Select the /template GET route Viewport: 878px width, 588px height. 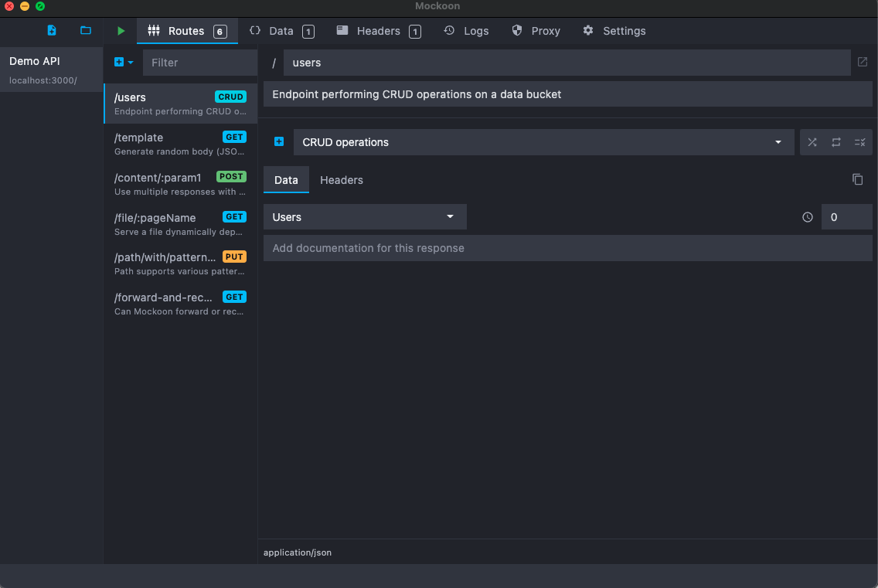coord(180,144)
